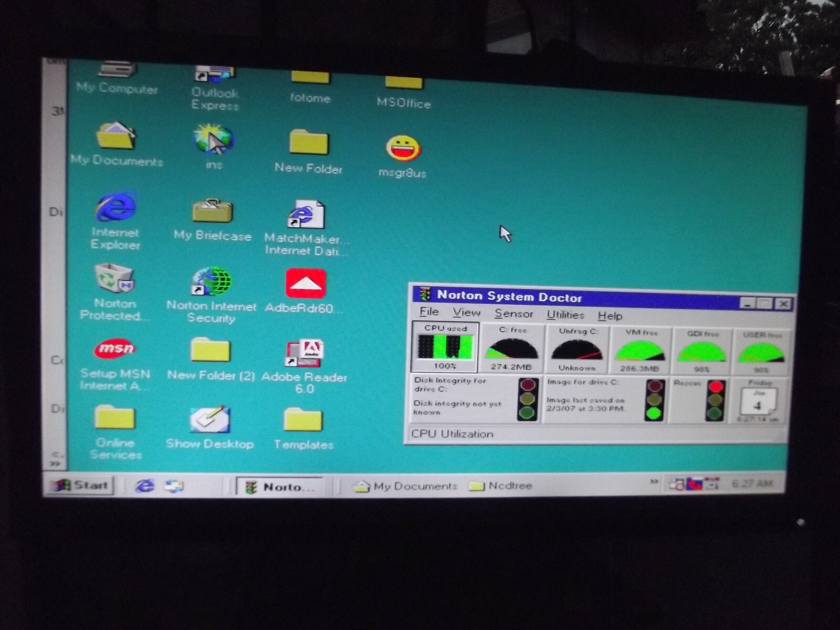This screenshot has height=630, width=840.
Task: Click the Norton System Doctor title bar icon
Action: click(424, 294)
